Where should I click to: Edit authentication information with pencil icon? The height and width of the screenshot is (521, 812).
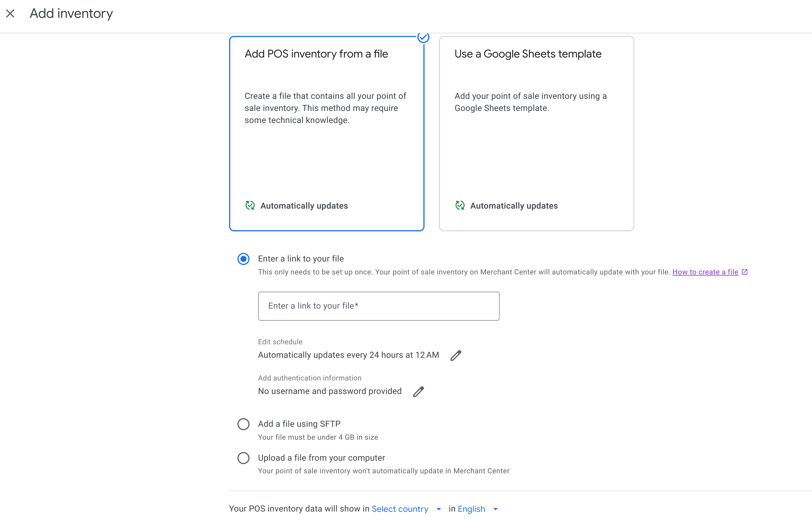(x=418, y=391)
